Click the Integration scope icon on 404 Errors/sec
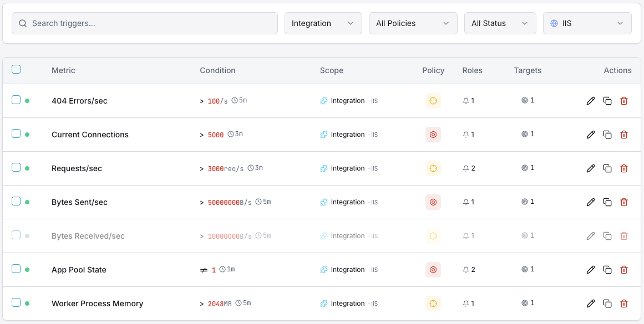Image resolution: width=644 pixels, height=324 pixels. pyautogui.click(x=323, y=101)
